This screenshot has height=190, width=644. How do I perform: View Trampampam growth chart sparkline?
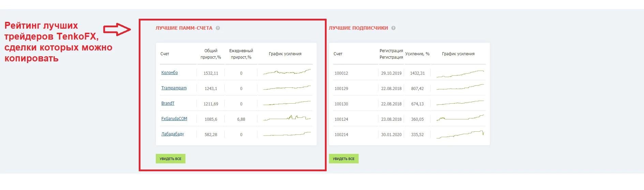tap(287, 88)
